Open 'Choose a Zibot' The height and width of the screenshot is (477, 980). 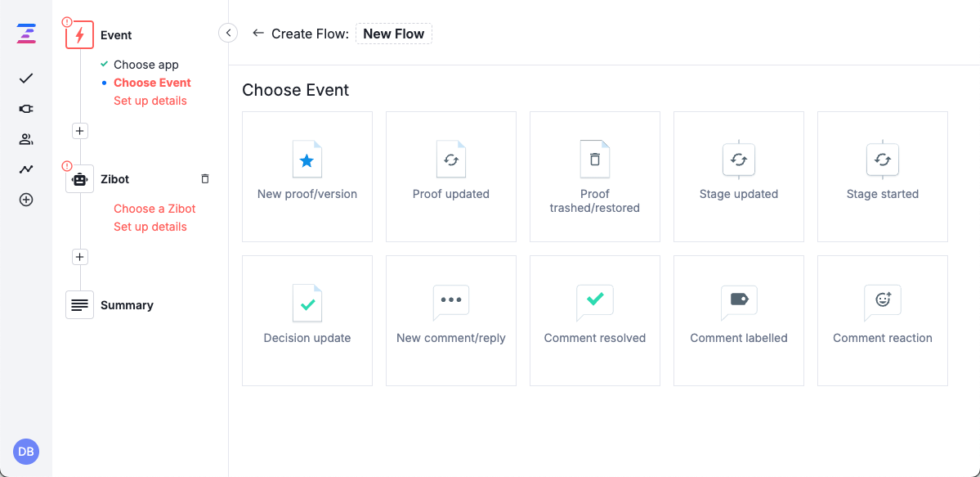154,209
